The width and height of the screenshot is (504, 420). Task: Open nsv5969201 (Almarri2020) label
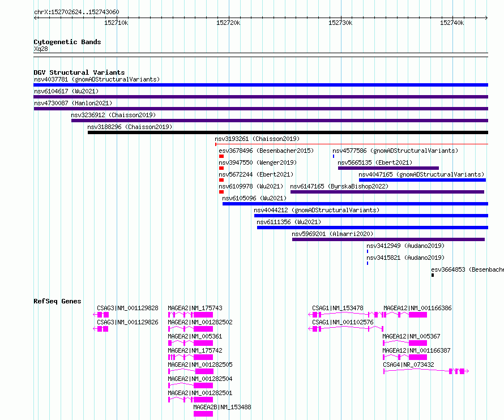click(332, 234)
